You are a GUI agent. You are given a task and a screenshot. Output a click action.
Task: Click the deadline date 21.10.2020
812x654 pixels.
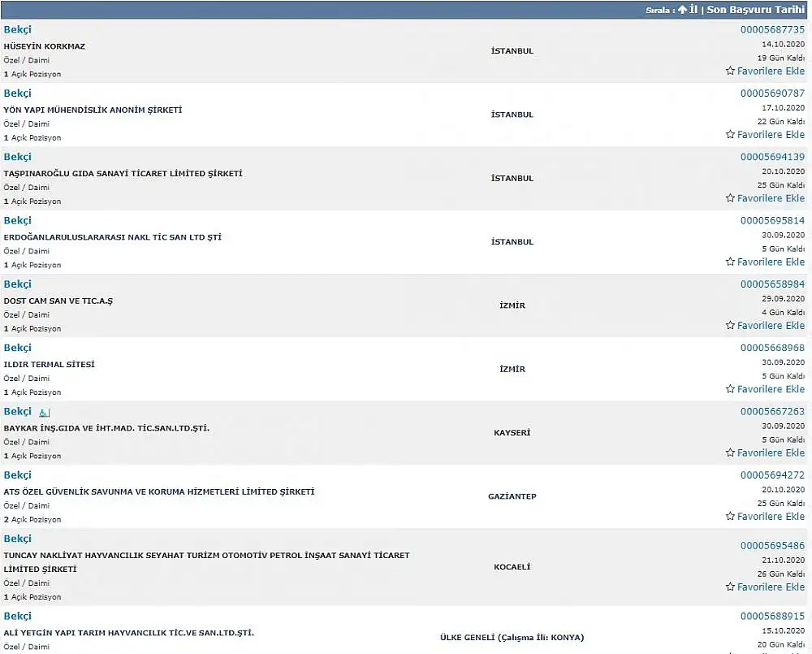point(783,561)
